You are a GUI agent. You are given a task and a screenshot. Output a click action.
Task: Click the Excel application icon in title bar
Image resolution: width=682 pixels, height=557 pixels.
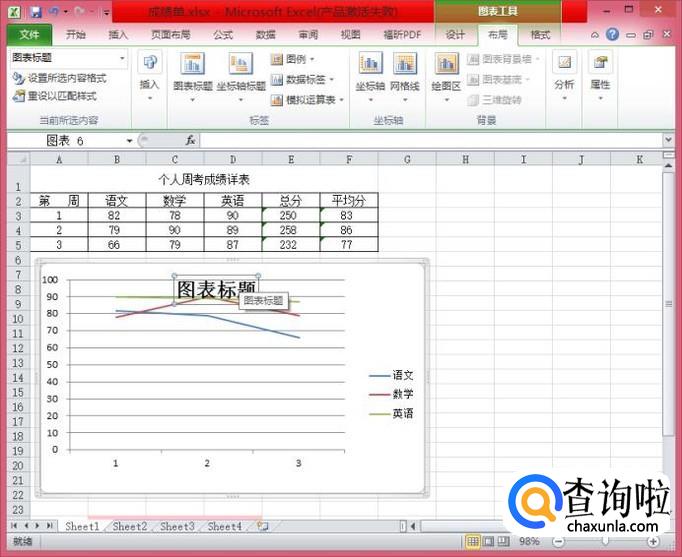(x=14, y=12)
